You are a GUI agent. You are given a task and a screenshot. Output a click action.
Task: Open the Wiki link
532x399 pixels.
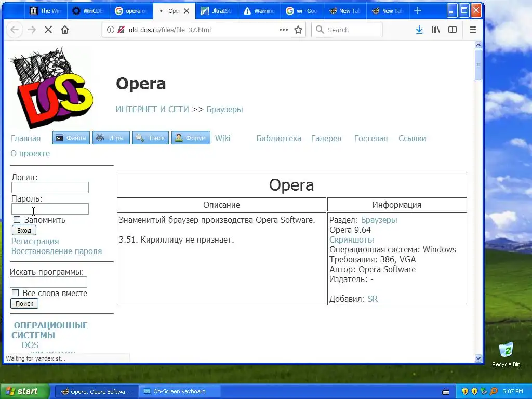(x=222, y=138)
